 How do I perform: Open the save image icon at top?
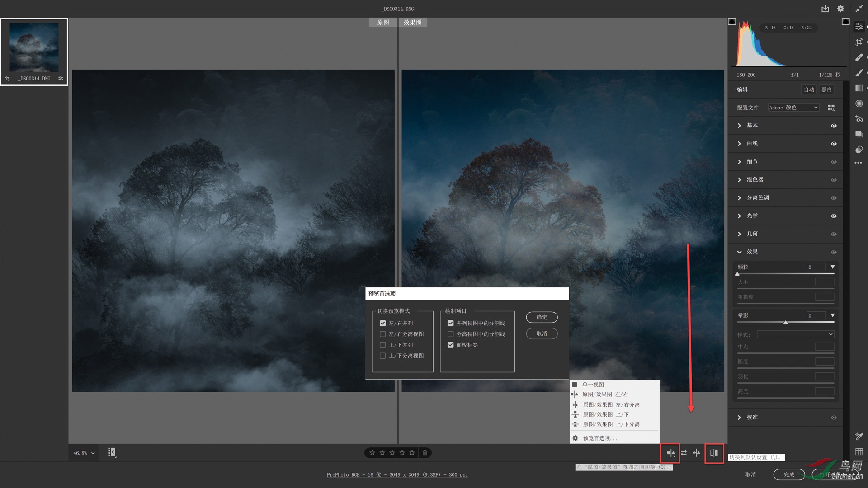tap(825, 9)
